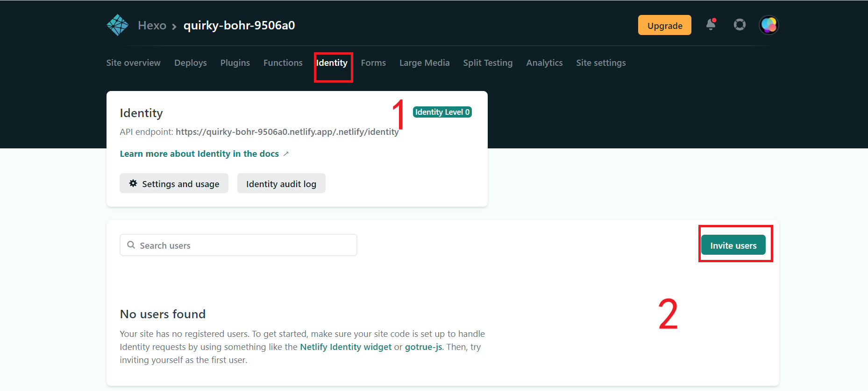Open the Large Media tab
The width and height of the screenshot is (868, 391).
(x=424, y=63)
